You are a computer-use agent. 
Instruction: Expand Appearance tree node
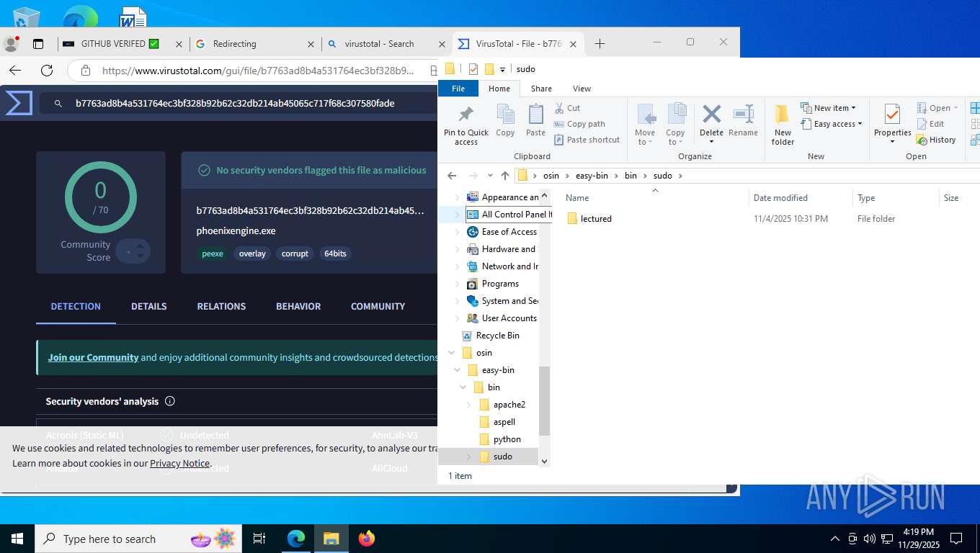[x=457, y=197]
